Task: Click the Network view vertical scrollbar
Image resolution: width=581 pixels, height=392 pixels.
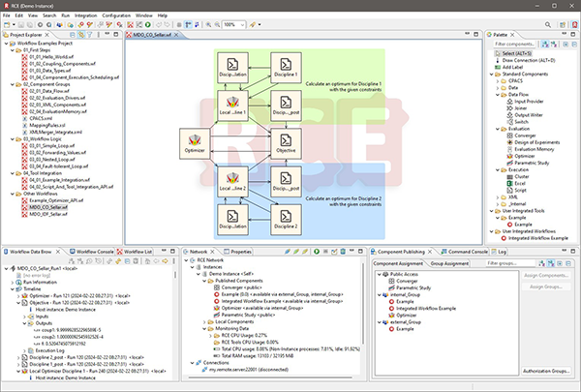Action: (363, 304)
